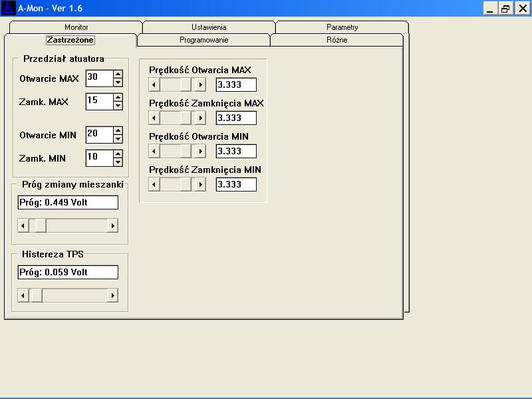Image resolution: width=532 pixels, height=399 pixels.
Task: Decrease Zamk. MAX with down arrow
Action: (x=118, y=106)
